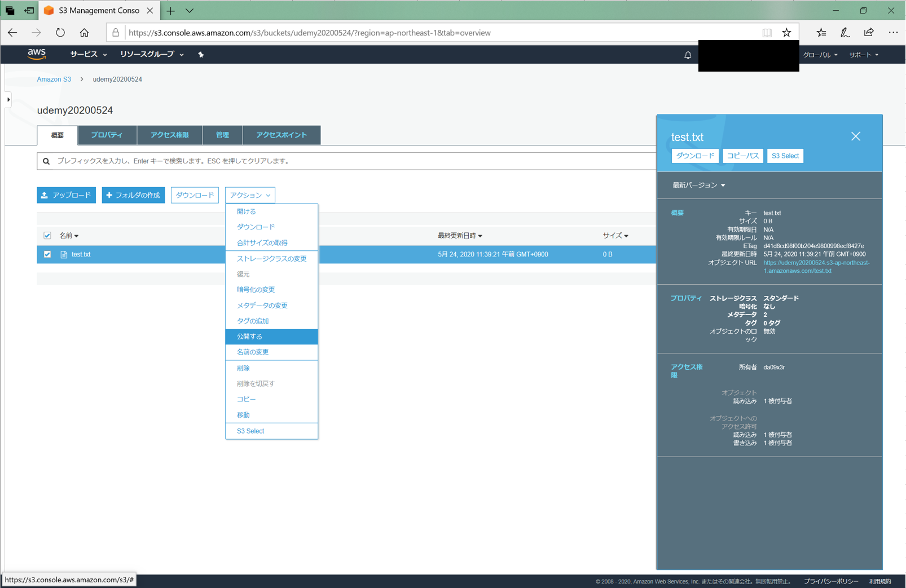
Task: Switch to the アクセス権限 tab
Action: [x=169, y=135]
